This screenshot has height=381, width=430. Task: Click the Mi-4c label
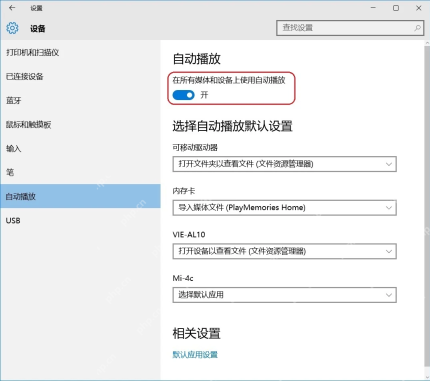(183, 278)
